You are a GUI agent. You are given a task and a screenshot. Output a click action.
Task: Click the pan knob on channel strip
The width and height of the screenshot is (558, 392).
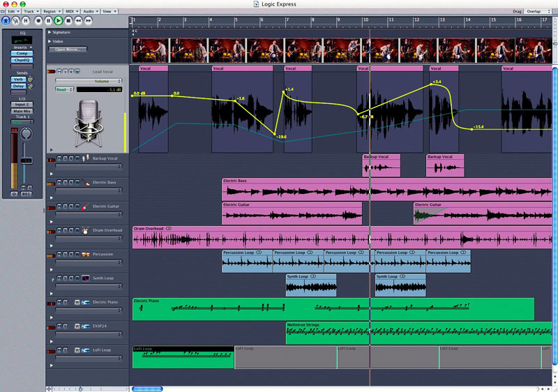(27, 134)
